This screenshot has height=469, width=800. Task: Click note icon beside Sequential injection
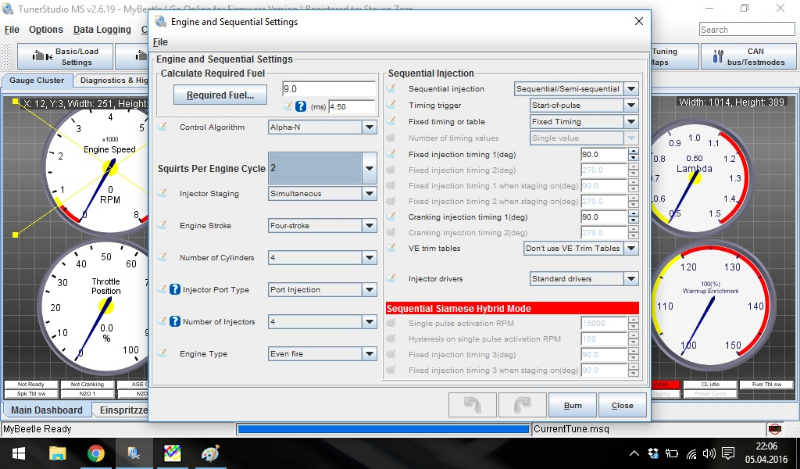(392, 89)
